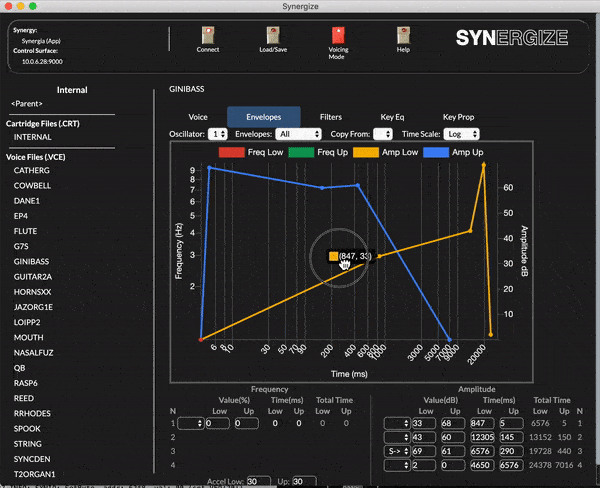Edit amplitude Low time field showing 4650
This screenshot has width=600, height=488.
tap(482, 465)
